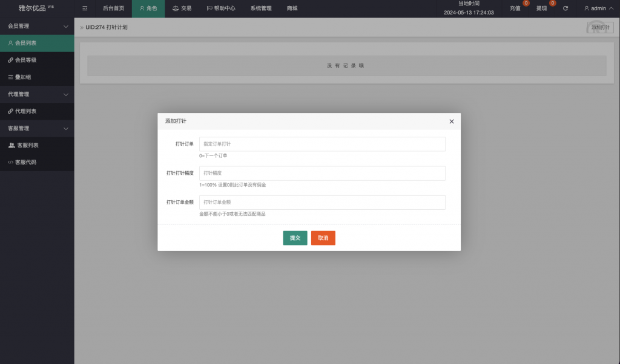Open 客服列表 in the sidebar
The height and width of the screenshot is (364, 620).
coord(27,145)
